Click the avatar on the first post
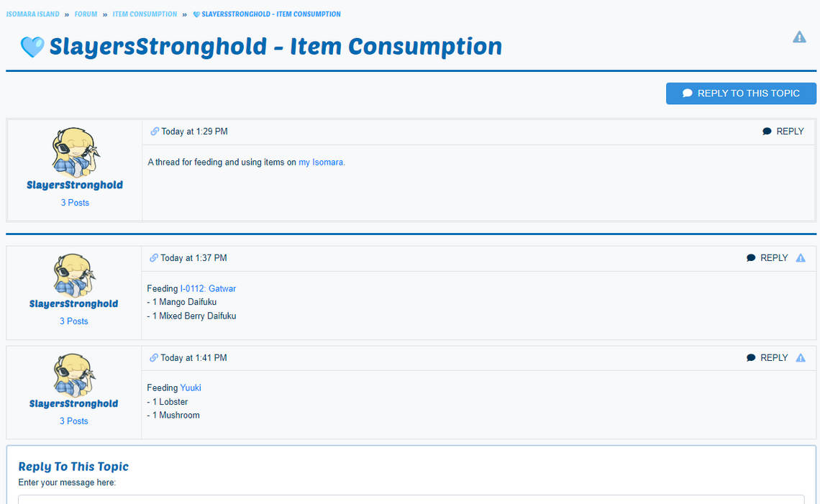 click(x=75, y=152)
